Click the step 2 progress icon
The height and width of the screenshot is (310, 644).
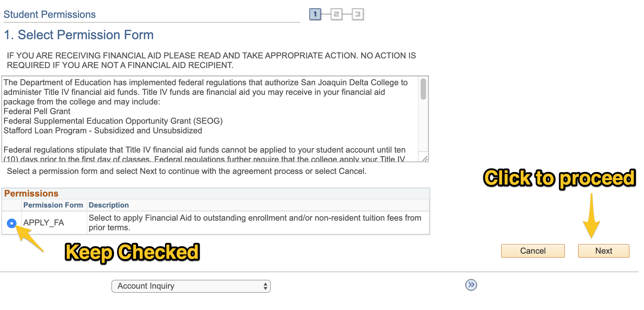pos(336,14)
